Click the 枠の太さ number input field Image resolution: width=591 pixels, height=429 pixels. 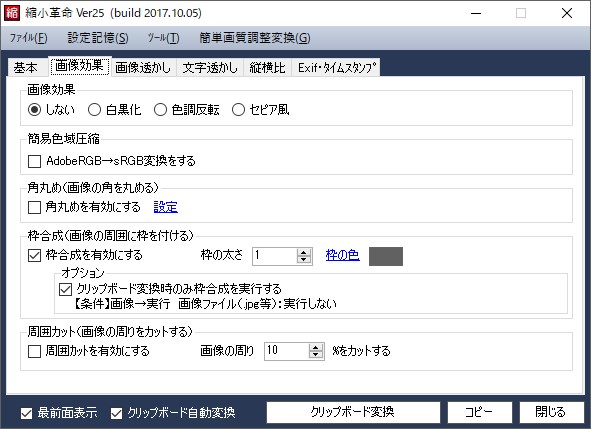[x=275, y=256]
